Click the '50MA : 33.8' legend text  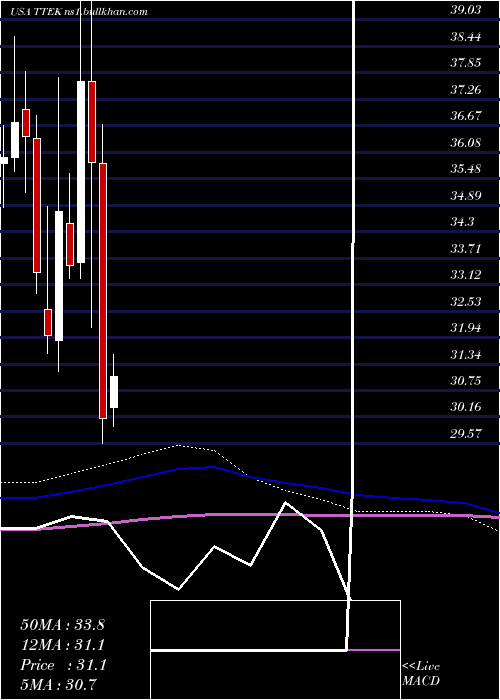[62, 625]
